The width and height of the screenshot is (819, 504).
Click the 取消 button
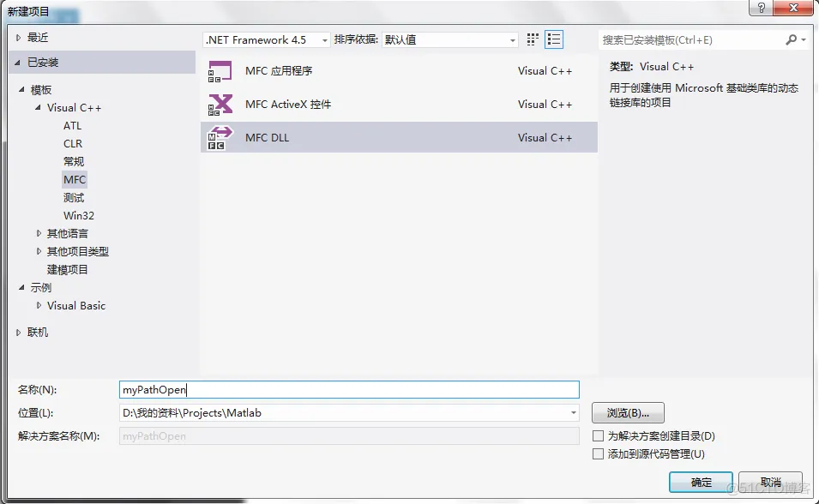pos(770,482)
